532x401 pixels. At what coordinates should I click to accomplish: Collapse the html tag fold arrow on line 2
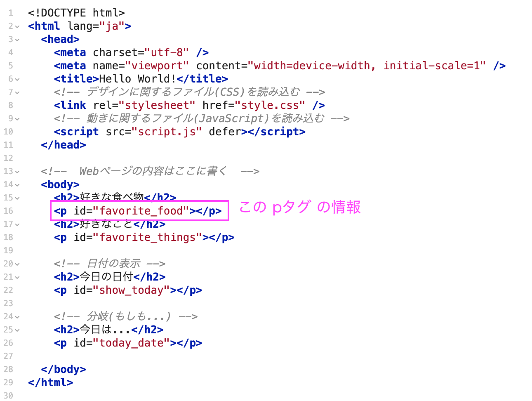[x=17, y=26]
